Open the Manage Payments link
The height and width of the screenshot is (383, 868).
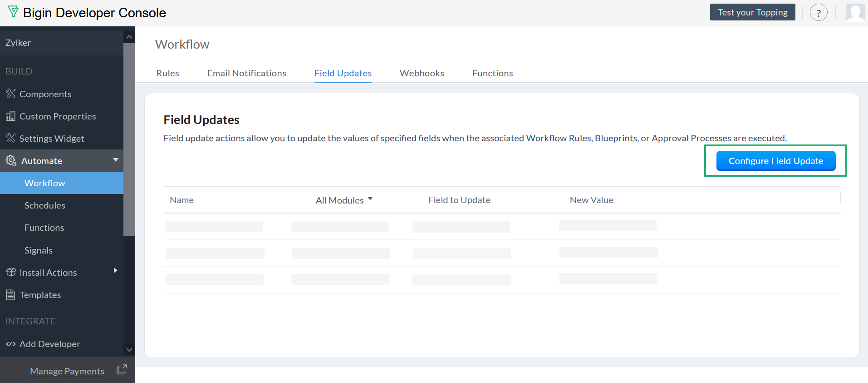pos(67,371)
